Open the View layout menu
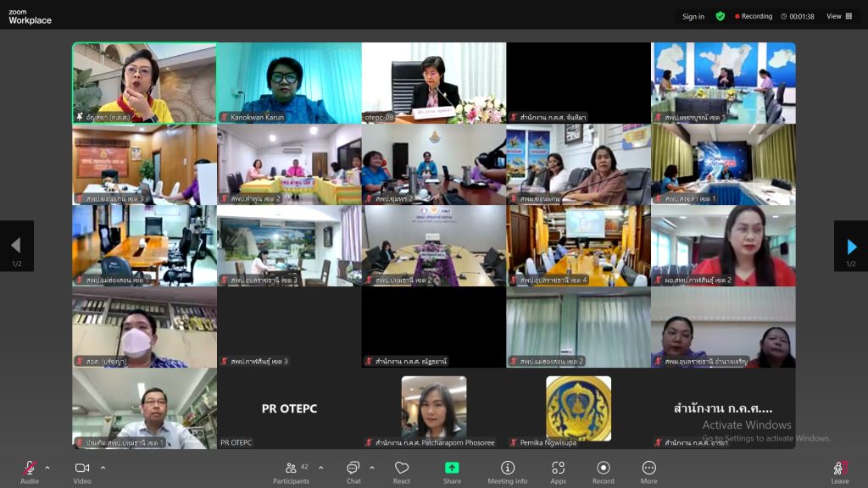This screenshot has width=868, height=488. click(839, 16)
